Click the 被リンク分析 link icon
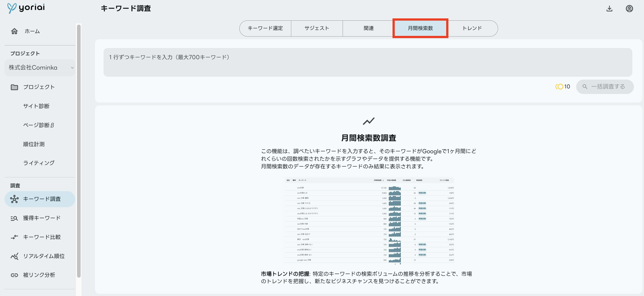Screen dimensions: 644x296 15,275
